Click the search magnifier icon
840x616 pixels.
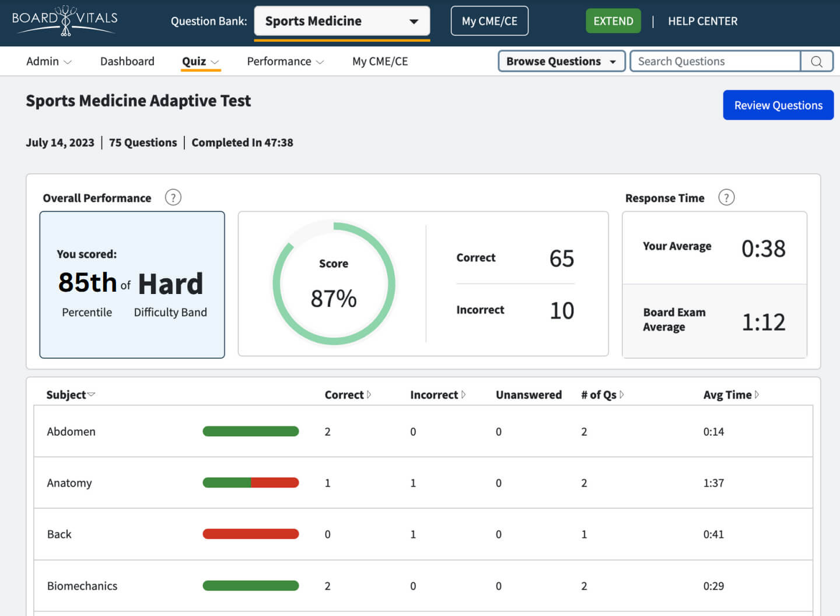817,61
